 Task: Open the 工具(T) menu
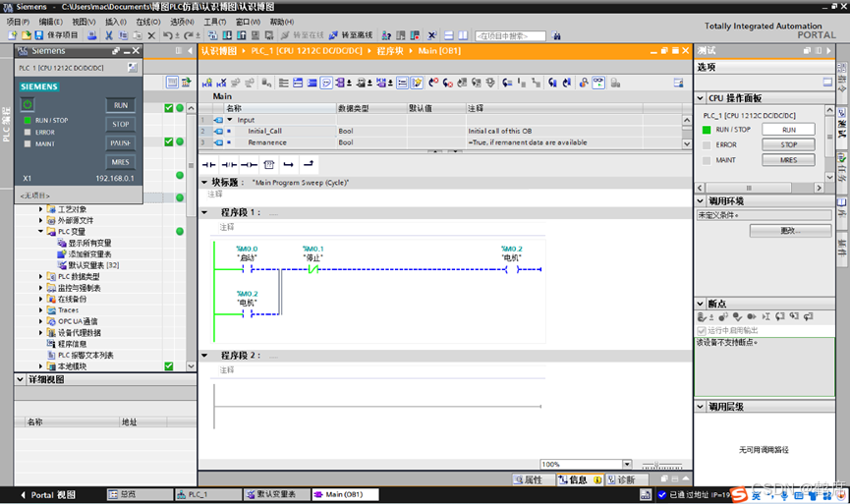pos(214,22)
